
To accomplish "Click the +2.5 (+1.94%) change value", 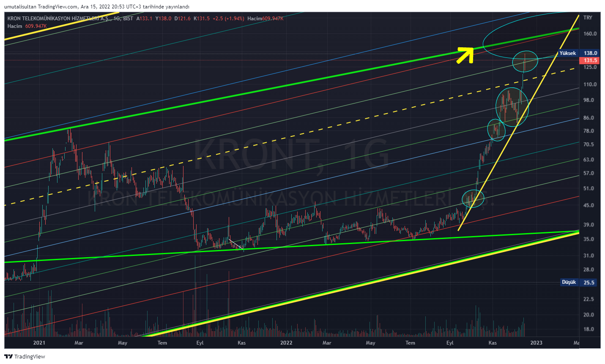I will [228, 19].
